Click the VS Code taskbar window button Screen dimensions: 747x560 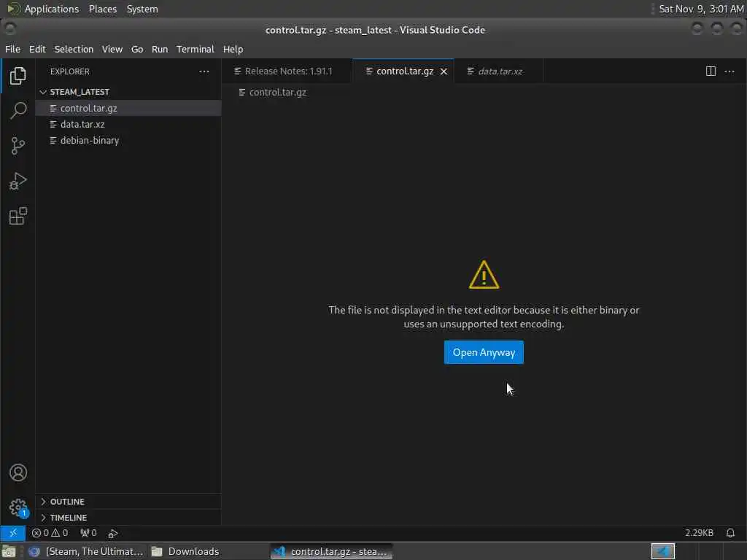[x=332, y=551]
